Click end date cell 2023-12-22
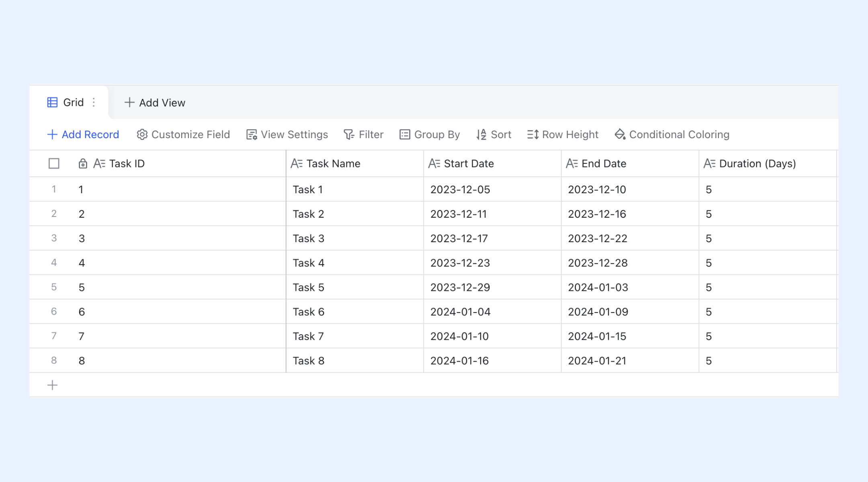 630,238
